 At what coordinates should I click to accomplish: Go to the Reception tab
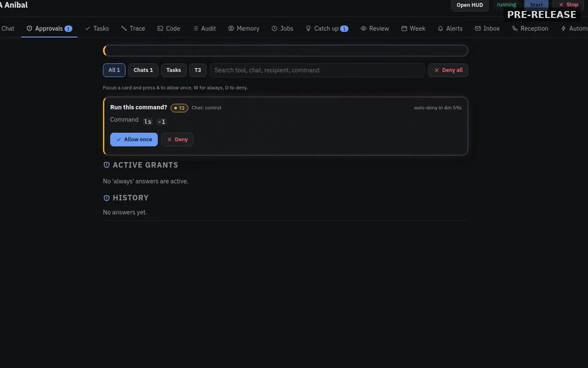530,29
